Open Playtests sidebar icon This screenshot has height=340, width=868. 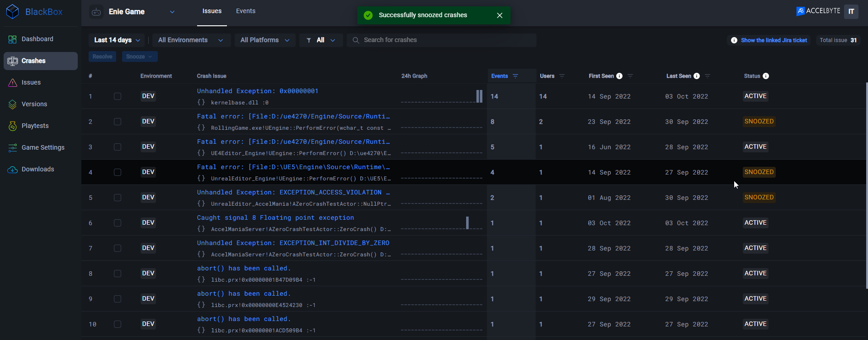pos(13,126)
